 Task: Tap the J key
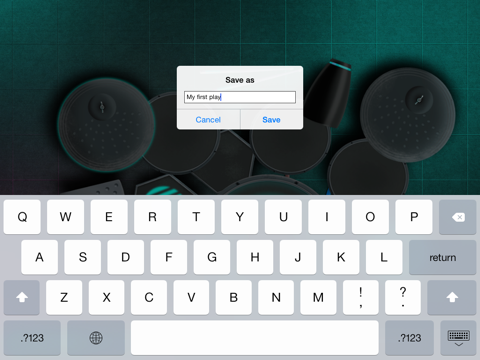pyautogui.click(x=298, y=257)
